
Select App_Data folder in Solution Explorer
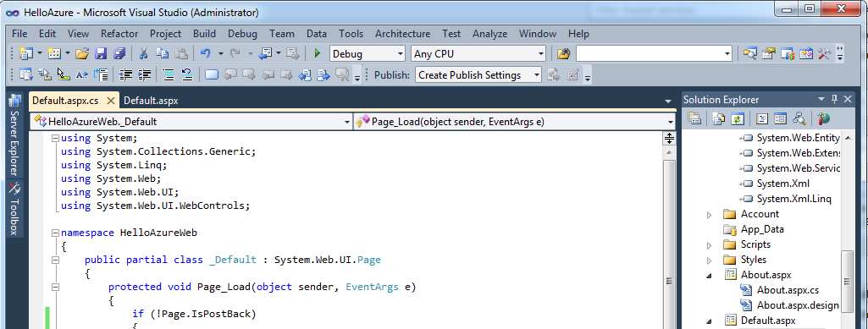pos(761,229)
